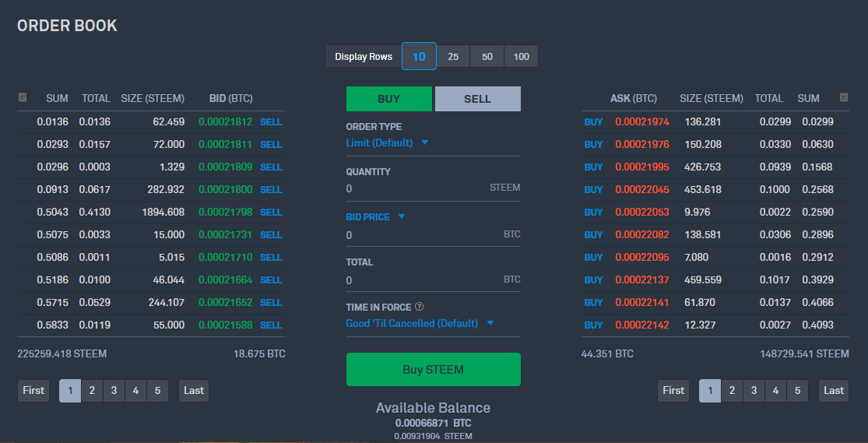Image resolution: width=868 pixels, height=443 pixels.
Task: Click SELL link for bid 0.00021798
Action: (x=271, y=212)
